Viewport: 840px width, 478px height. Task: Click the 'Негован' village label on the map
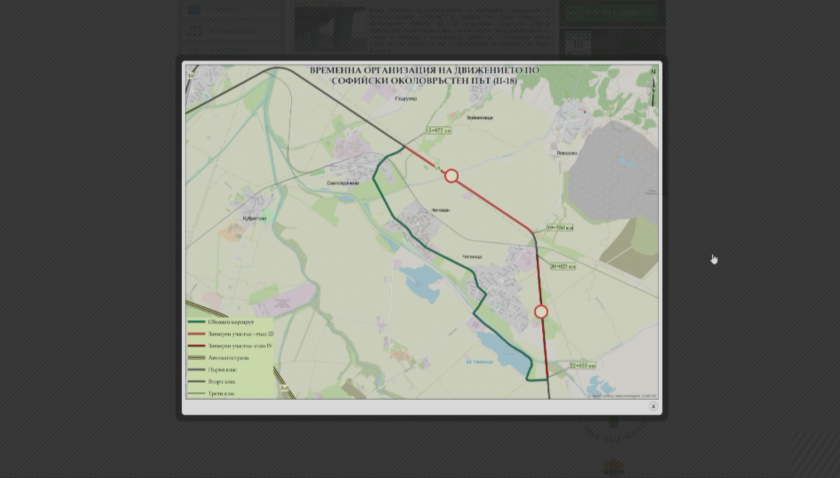(x=440, y=210)
